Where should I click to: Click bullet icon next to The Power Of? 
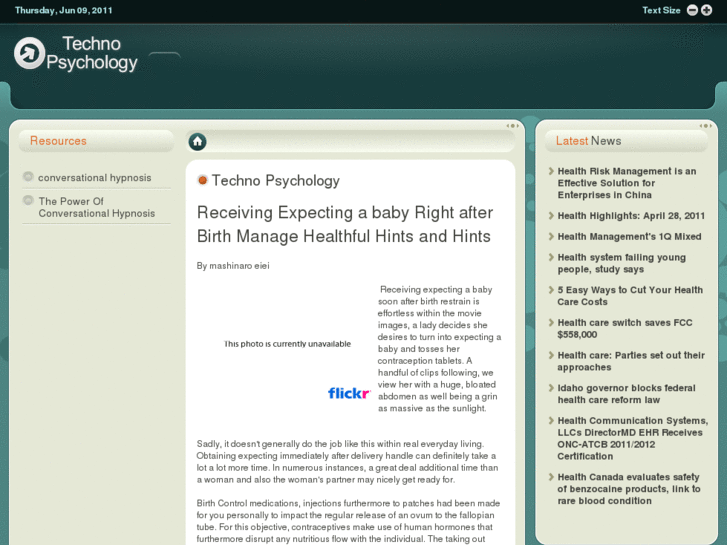pyautogui.click(x=28, y=200)
